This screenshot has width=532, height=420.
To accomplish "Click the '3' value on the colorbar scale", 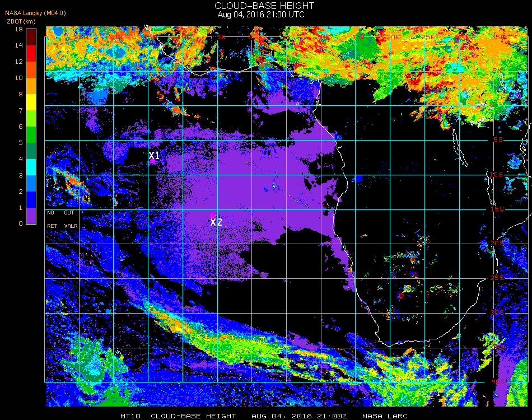I will 20,175.
